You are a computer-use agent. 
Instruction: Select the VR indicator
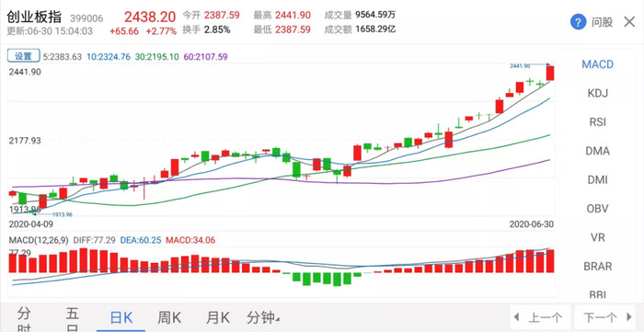[598, 237]
